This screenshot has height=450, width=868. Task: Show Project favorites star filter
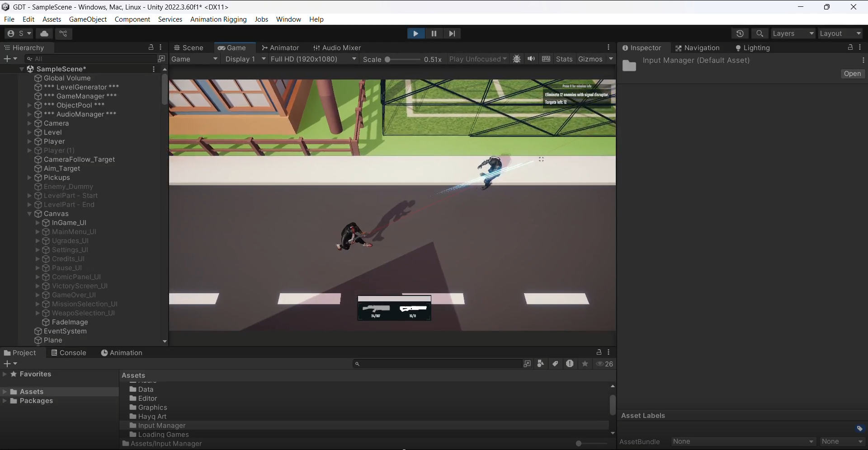pos(585,364)
